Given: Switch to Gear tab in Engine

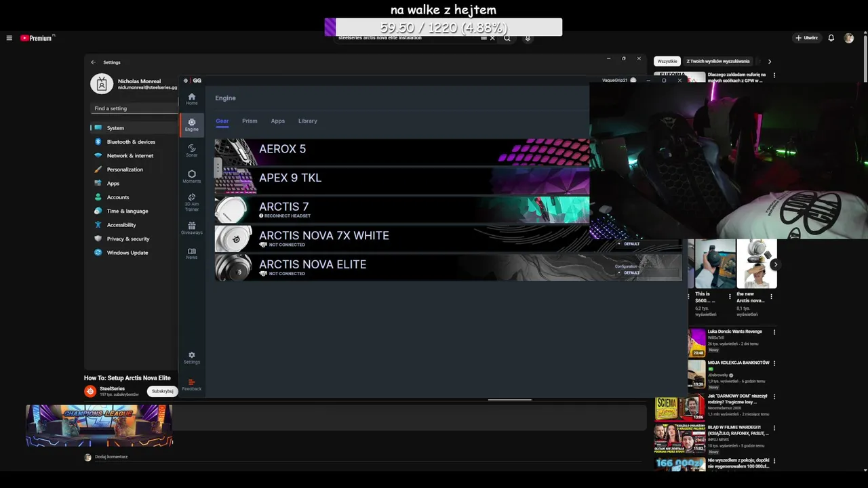Looking at the screenshot, I should point(222,121).
